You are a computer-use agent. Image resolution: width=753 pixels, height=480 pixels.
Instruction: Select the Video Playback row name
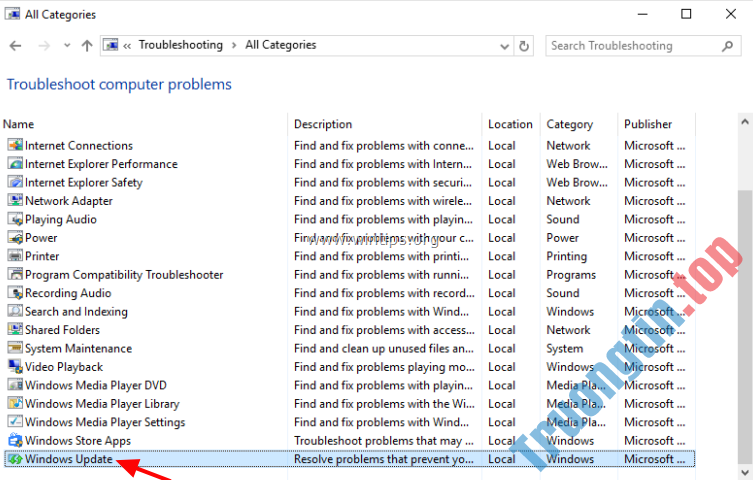[64, 367]
